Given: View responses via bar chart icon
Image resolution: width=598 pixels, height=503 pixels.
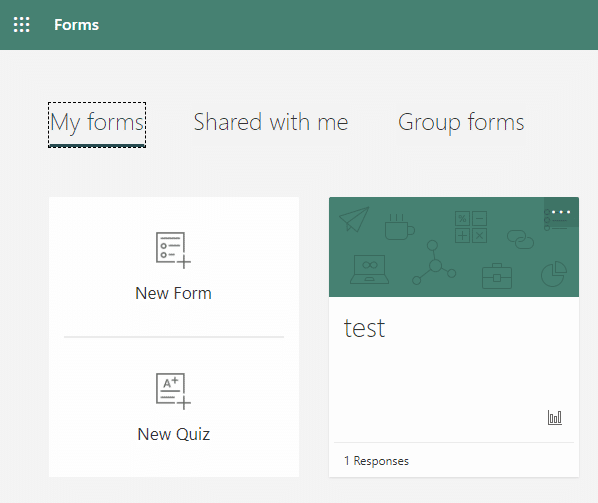Looking at the screenshot, I should coord(555,418).
